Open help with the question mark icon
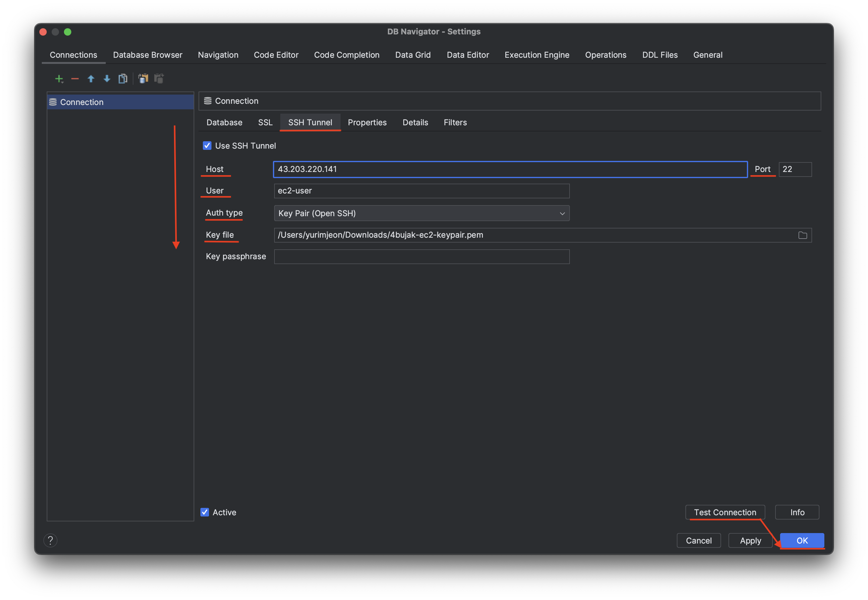This screenshot has height=600, width=868. pyautogui.click(x=50, y=540)
